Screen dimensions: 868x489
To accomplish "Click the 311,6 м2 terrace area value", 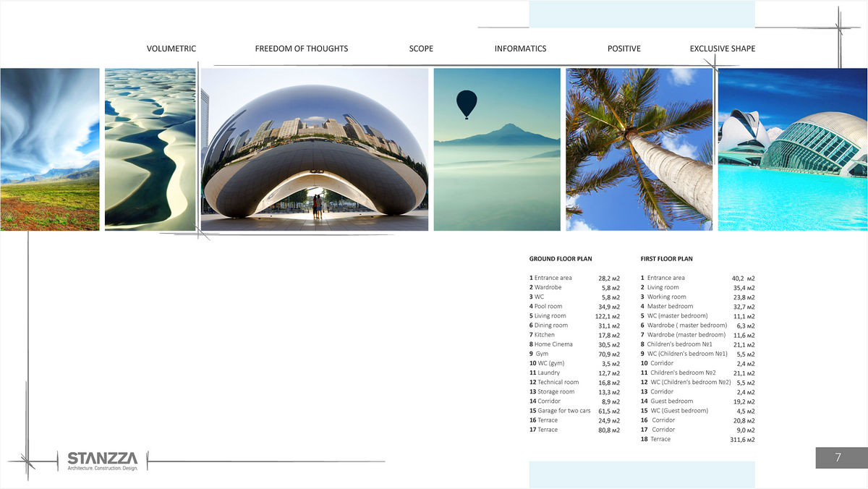I will tap(742, 440).
